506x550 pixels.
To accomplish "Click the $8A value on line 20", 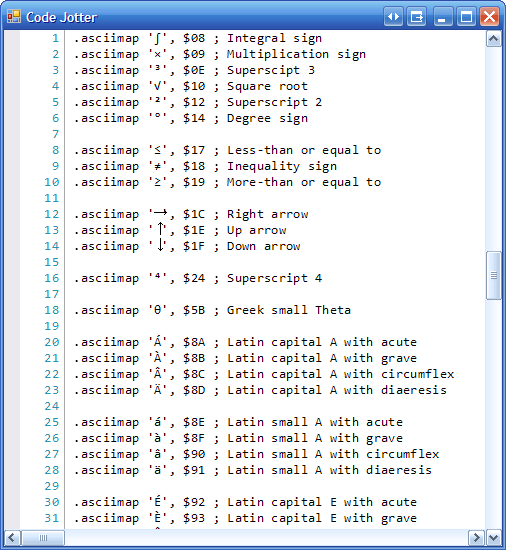I will coord(194,342).
